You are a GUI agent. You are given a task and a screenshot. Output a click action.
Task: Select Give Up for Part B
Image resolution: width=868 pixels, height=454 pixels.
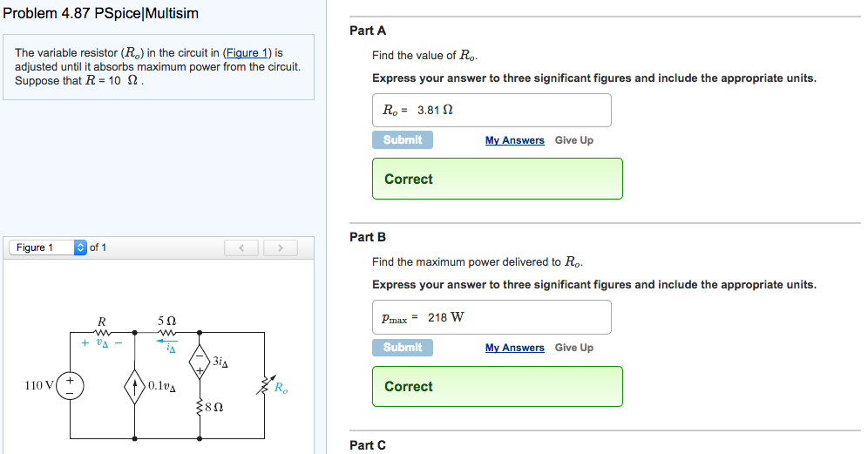(x=574, y=348)
